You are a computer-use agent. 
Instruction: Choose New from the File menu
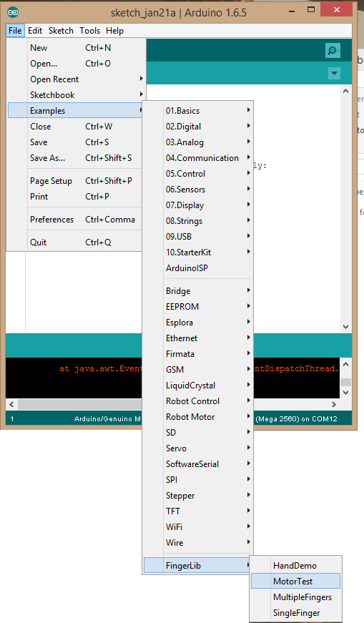click(x=76, y=48)
